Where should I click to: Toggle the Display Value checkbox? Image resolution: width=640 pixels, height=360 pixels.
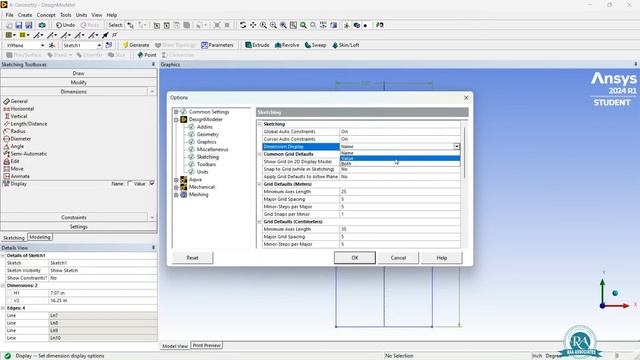152,184
